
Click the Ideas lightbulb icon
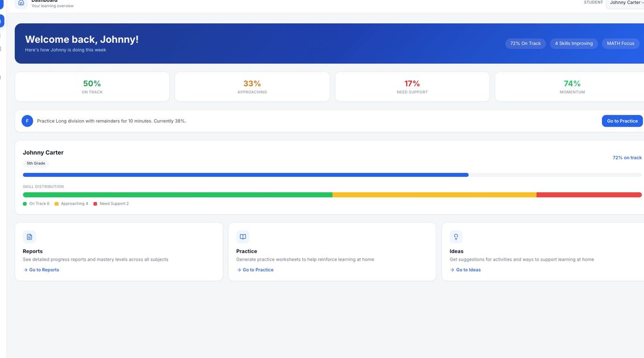click(456, 237)
